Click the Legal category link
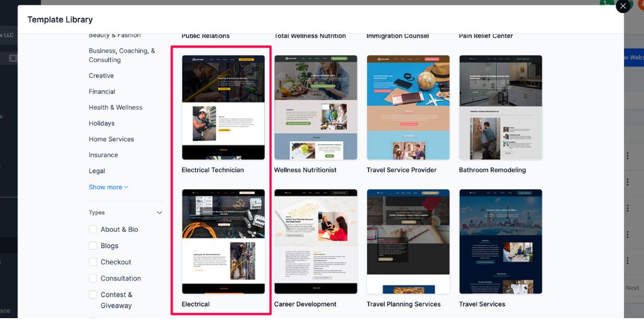 (x=97, y=171)
